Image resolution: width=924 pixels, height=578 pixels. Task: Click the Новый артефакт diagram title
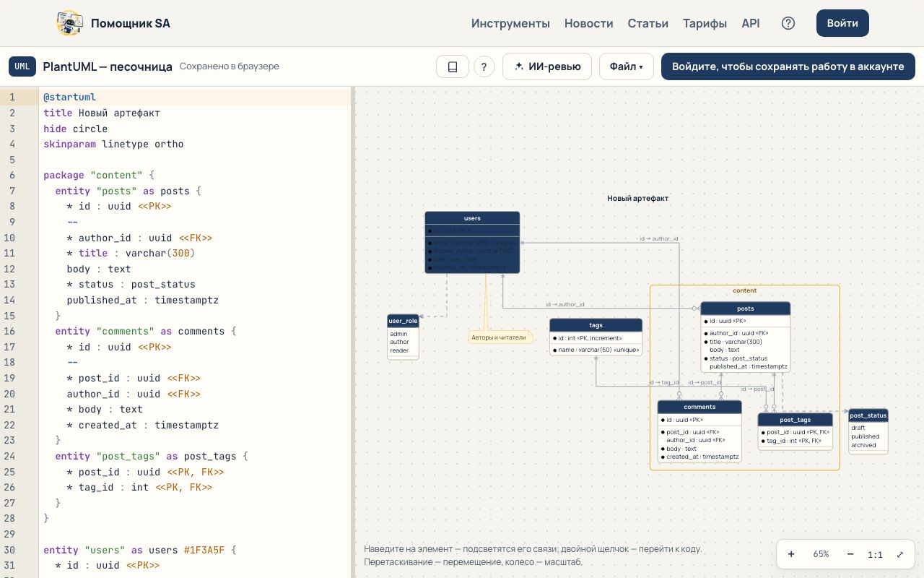click(637, 198)
